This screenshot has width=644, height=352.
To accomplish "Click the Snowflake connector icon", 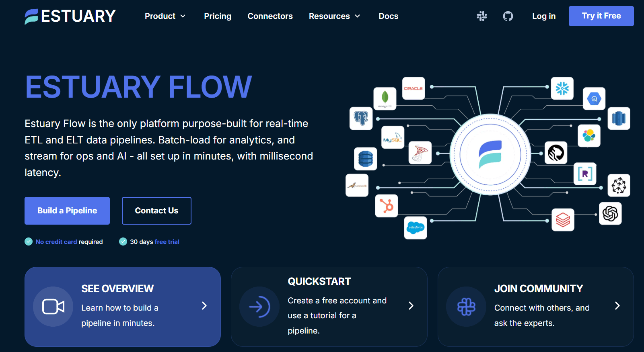I will 562,88.
